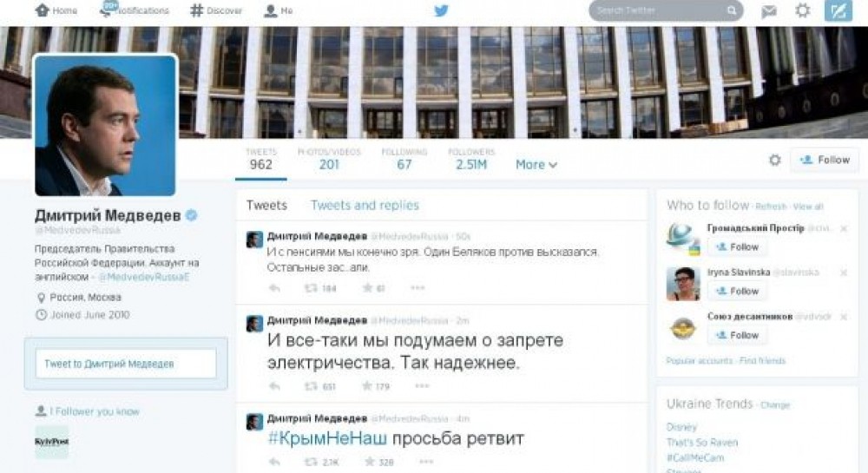Follow Дмитрий Медведев's profile
Viewport: 868px width, 473px height.
[825, 160]
